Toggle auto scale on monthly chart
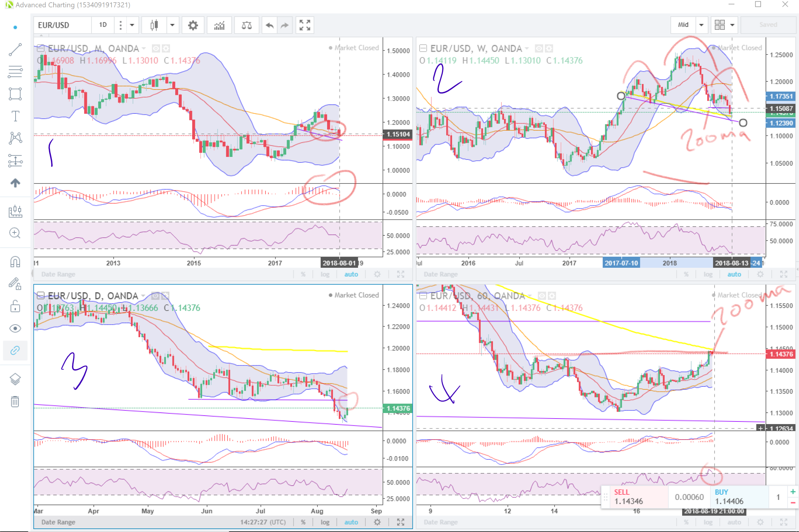Screen dimensions: 799x532 tap(351, 274)
